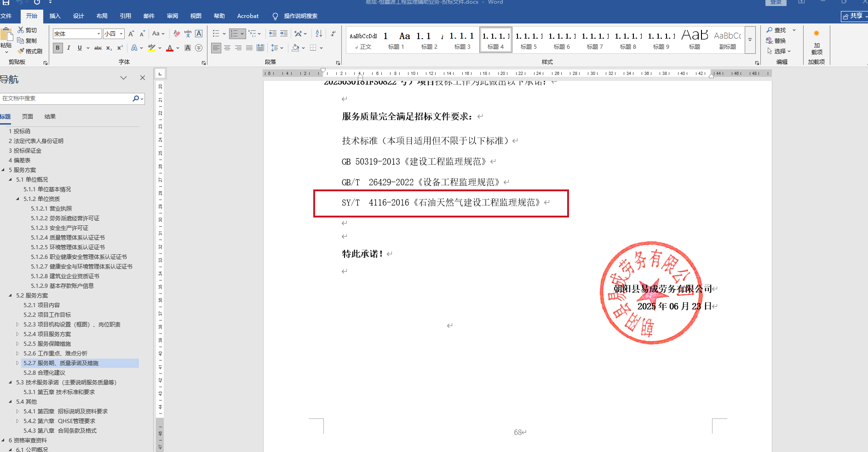Expand the 5.2.3 项目机构设置 heading

(18, 325)
